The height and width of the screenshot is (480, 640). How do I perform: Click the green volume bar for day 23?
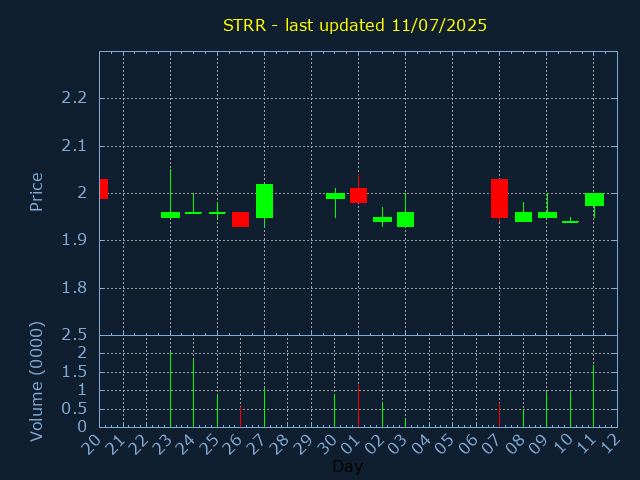(170, 389)
